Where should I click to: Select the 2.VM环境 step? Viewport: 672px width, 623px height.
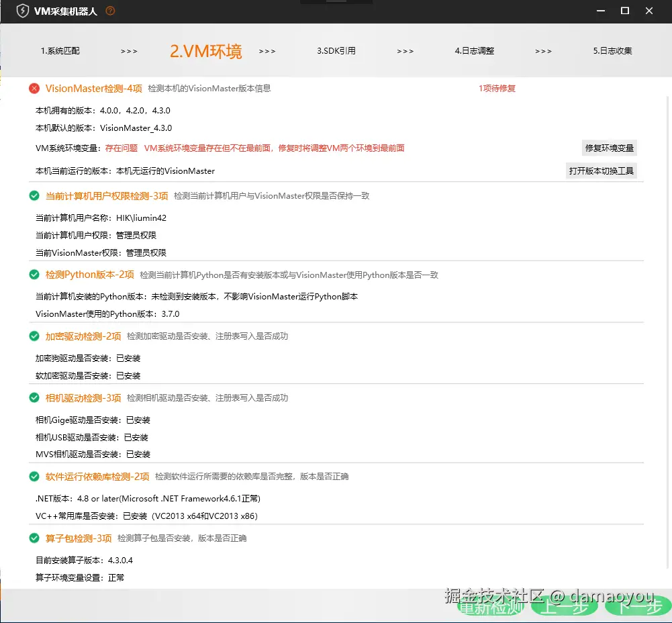tap(206, 51)
